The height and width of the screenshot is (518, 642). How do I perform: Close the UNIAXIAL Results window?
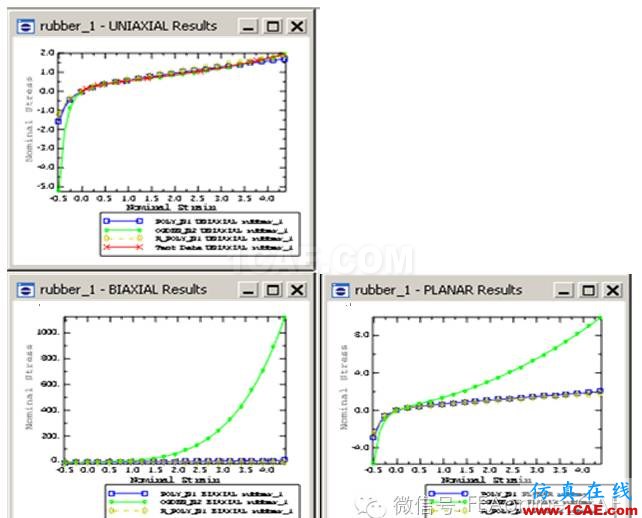pos(297,27)
